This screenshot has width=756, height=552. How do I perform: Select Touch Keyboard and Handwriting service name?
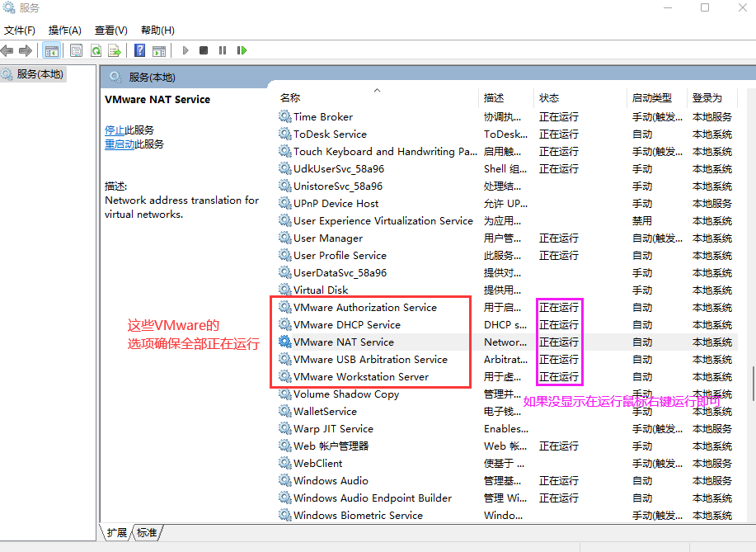tap(385, 151)
